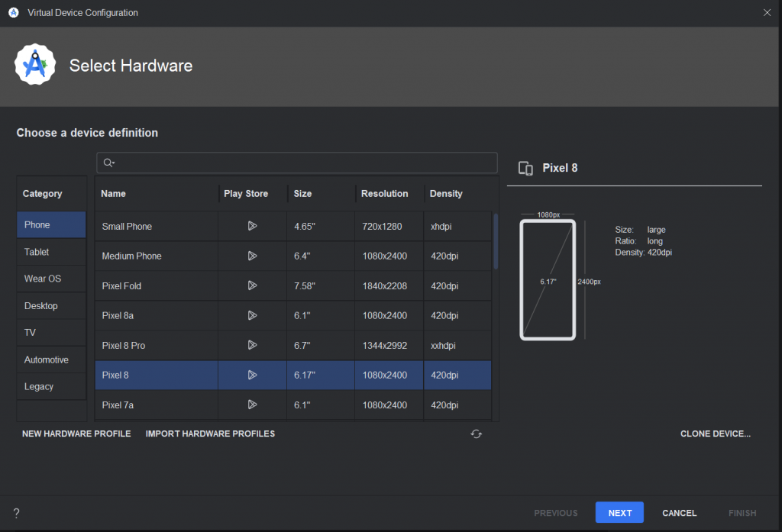Switch to the Wear OS category
The image size is (782, 532).
pos(51,279)
